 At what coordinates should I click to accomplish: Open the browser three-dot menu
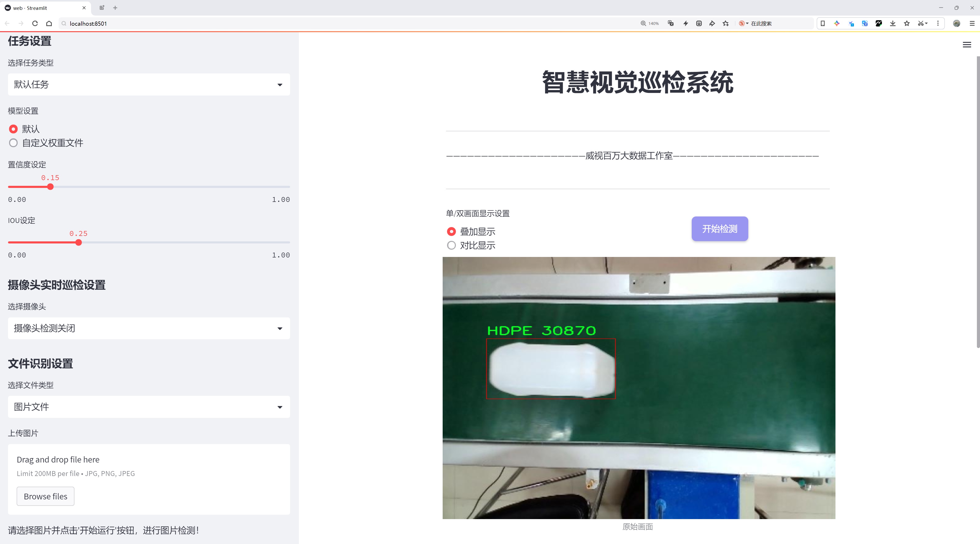[938, 23]
